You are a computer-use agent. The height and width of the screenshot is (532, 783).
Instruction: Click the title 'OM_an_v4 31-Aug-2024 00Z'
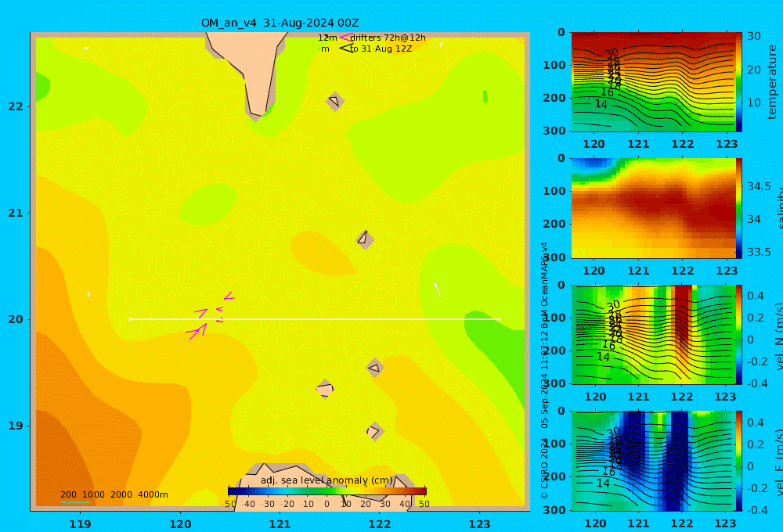280,23
